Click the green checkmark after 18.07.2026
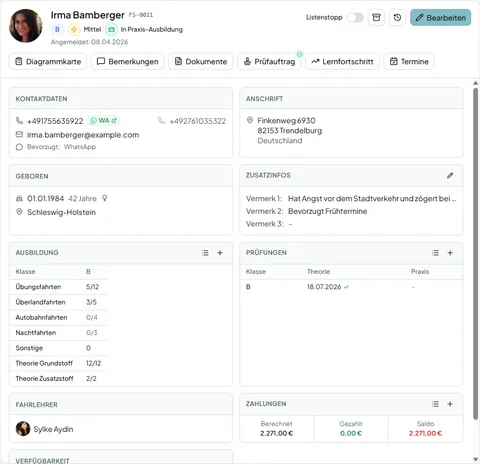The image size is (480, 464). point(346,287)
